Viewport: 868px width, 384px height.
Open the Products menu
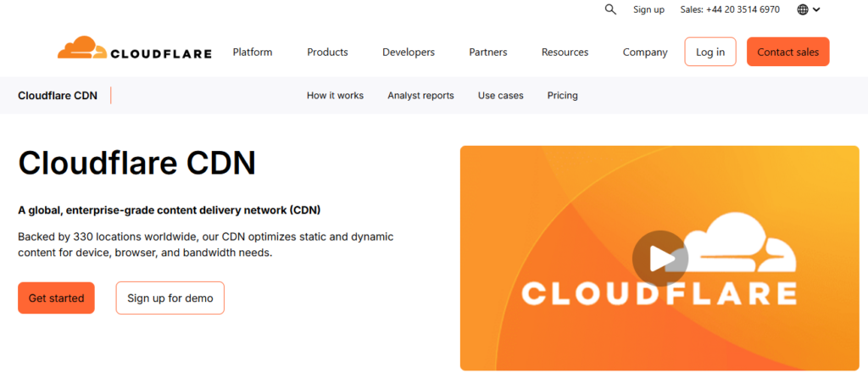point(328,52)
